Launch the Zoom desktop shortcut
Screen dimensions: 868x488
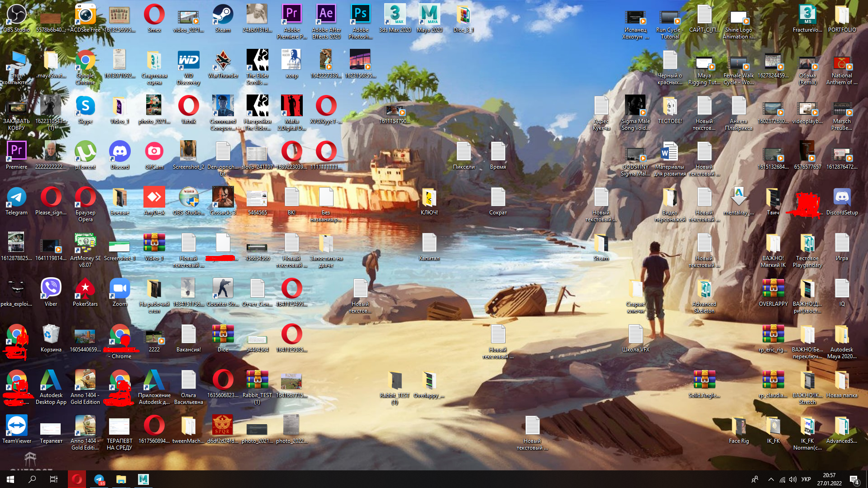[x=119, y=292]
